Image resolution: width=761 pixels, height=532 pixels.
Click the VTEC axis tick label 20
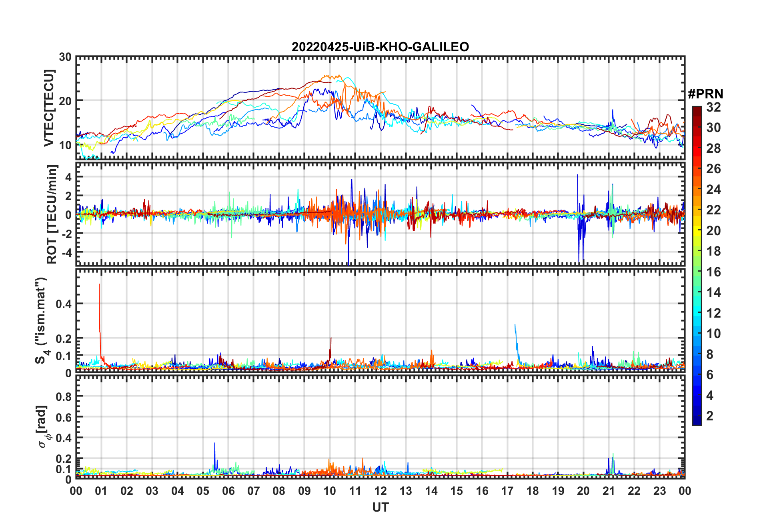pyautogui.click(x=65, y=101)
